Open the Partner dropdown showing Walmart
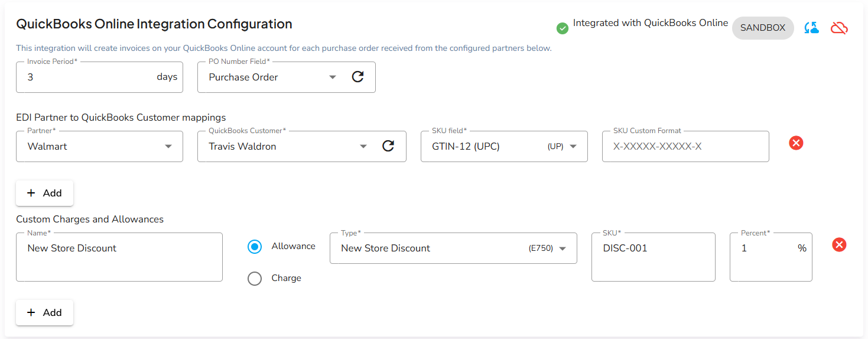868x339 pixels. 99,146
